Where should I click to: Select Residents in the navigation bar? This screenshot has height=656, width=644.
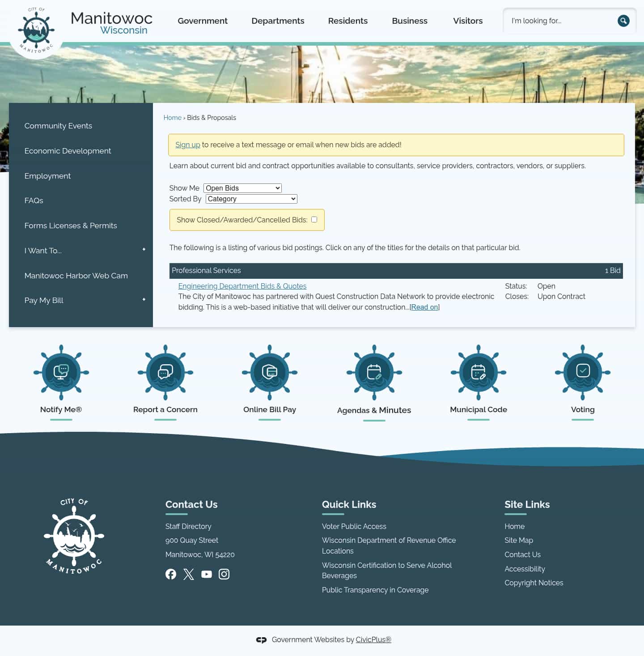[347, 21]
